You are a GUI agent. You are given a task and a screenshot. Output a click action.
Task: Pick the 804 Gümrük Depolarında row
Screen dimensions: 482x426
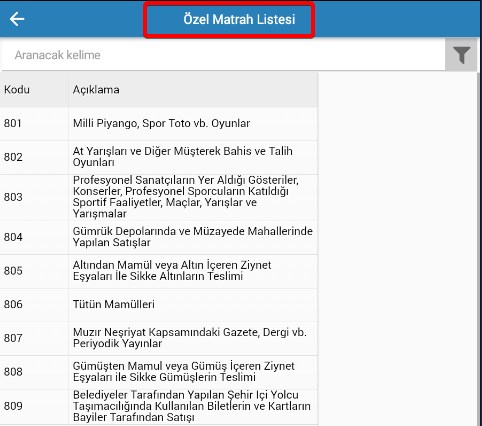click(x=159, y=237)
